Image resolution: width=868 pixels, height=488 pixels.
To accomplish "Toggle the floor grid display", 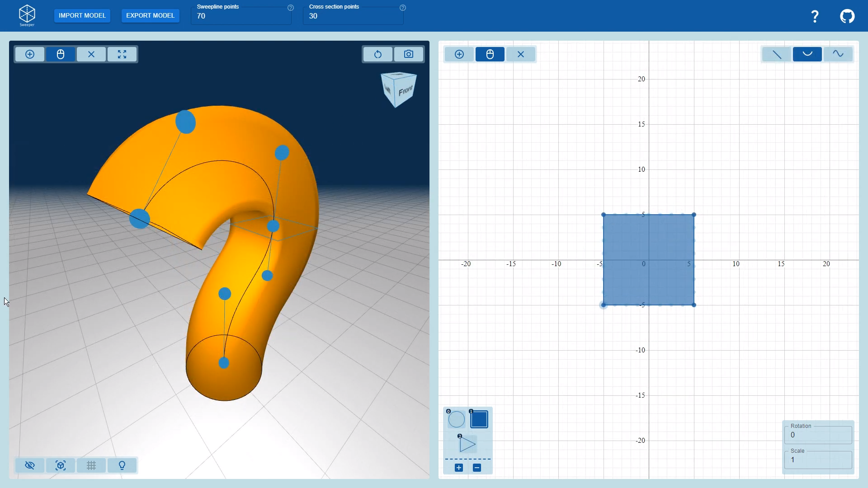I will tap(91, 465).
